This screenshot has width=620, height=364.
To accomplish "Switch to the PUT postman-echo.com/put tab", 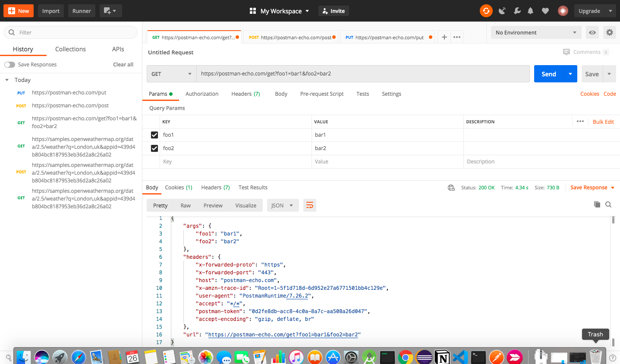I will [x=388, y=37].
